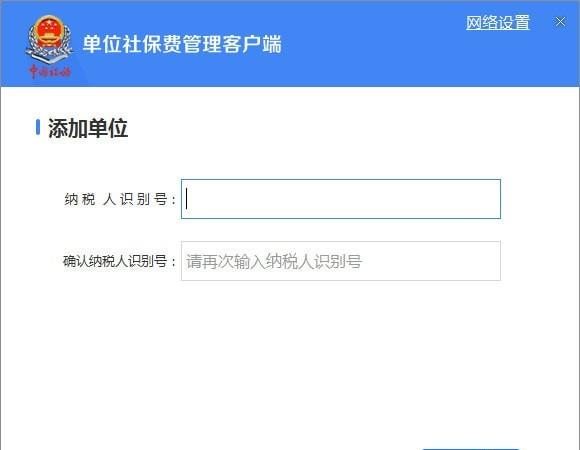Image resolution: width=580 pixels, height=450 pixels.
Task: Click the red 中国税务 calligraphy under emblem
Action: click(x=50, y=71)
